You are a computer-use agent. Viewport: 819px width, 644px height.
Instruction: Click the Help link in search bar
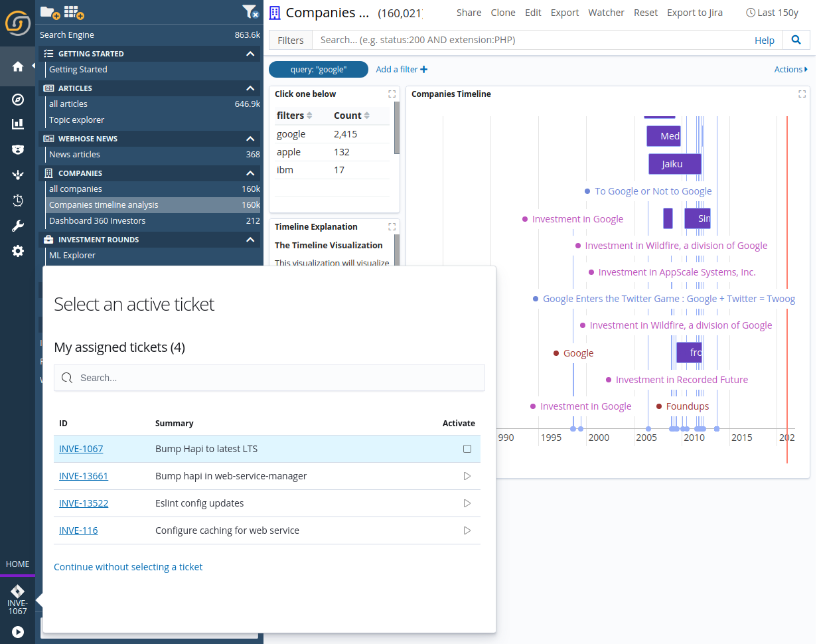[765, 40]
